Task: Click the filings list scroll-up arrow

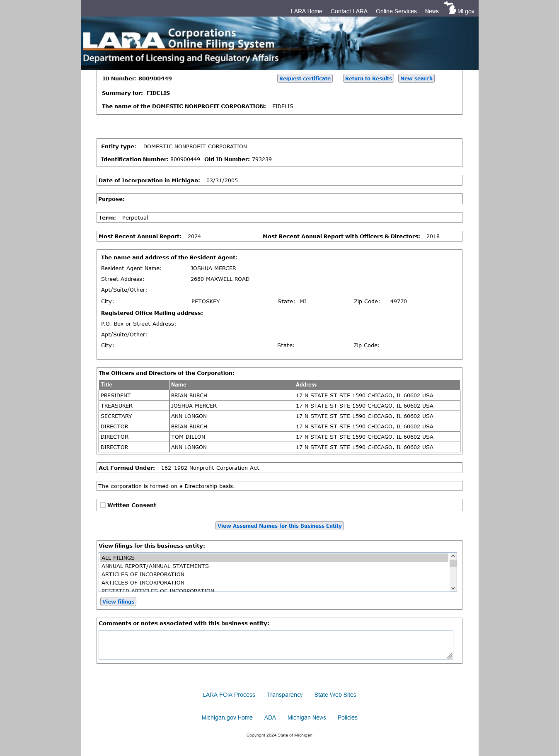Action: [453, 556]
